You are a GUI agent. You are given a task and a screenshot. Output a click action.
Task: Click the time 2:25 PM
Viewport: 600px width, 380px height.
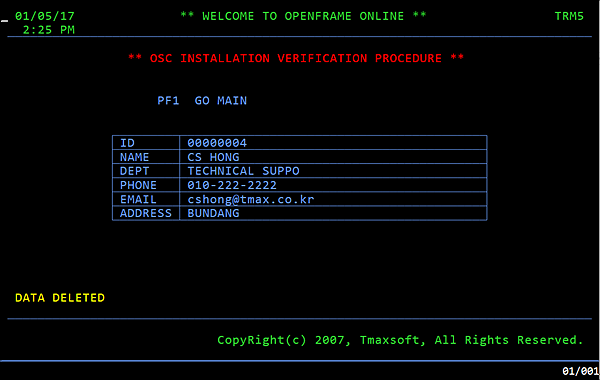pos(49,30)
